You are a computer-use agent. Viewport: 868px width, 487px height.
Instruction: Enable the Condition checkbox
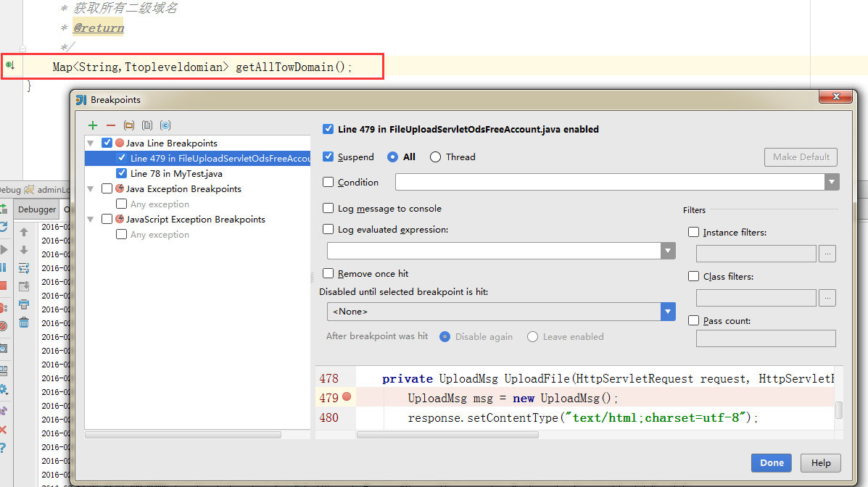click(328, 182)
